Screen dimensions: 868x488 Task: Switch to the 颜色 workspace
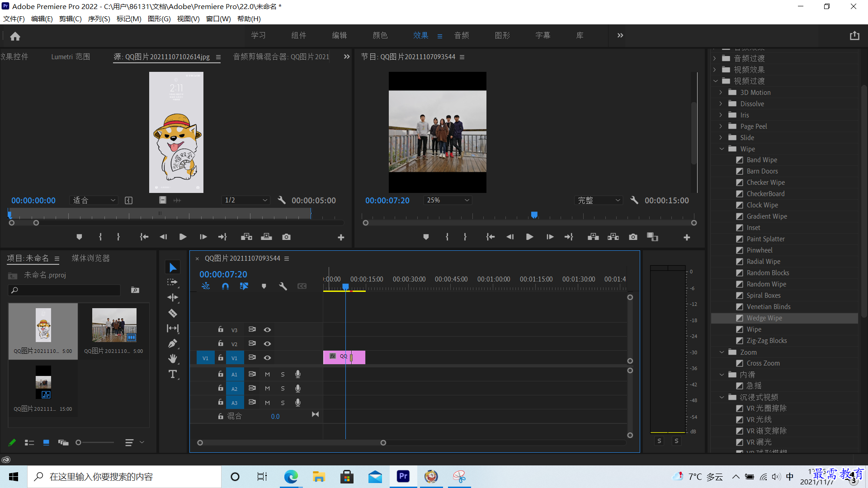(x=380, y=35)
